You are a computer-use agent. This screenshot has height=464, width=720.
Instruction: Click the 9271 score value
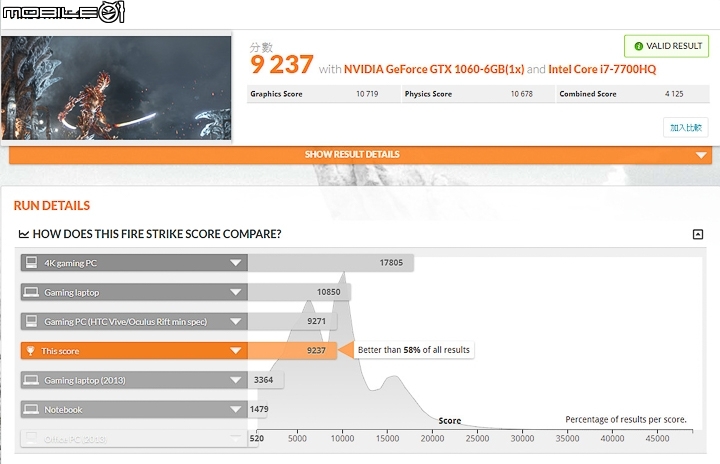[316, 321]
